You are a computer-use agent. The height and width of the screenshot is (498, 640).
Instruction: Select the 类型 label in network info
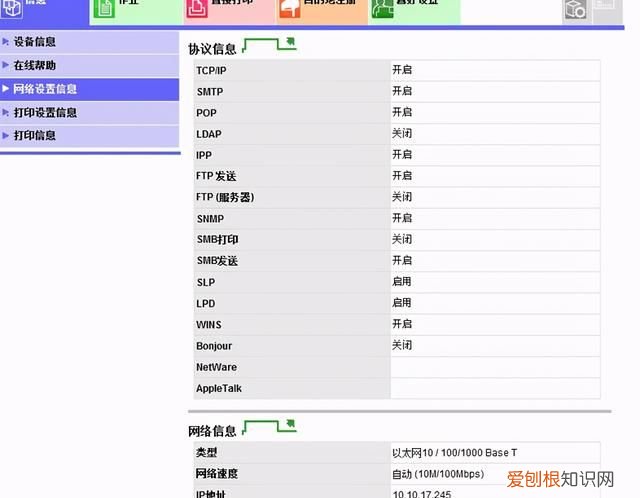pos(207,453)
